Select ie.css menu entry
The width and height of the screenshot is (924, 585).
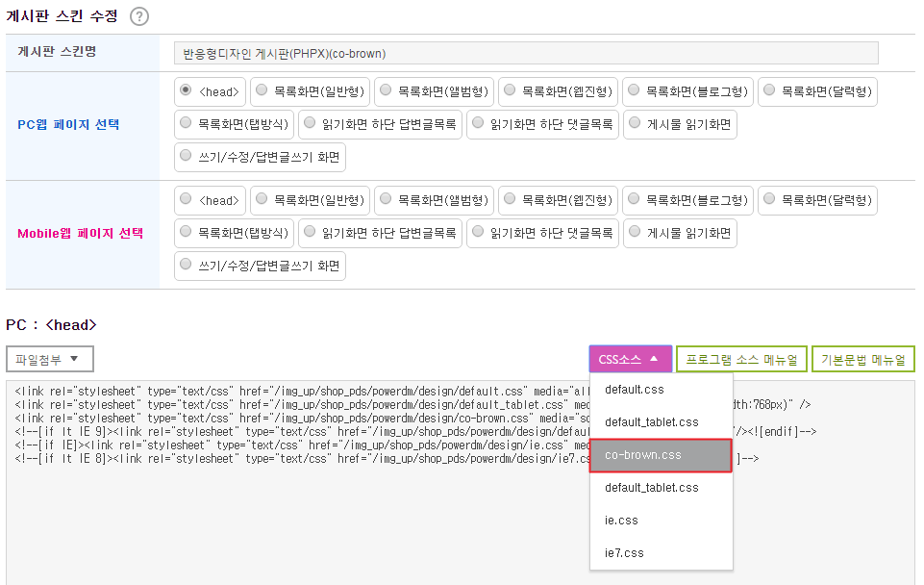point(661,521)
